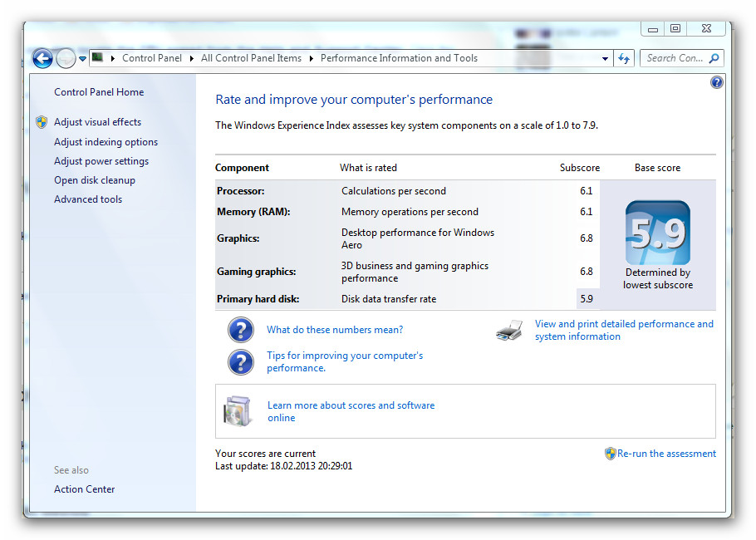Viewport: 756px width, 540px height.
Task: Go to All Control Panel Items breadcrumb
Action: 251,58
